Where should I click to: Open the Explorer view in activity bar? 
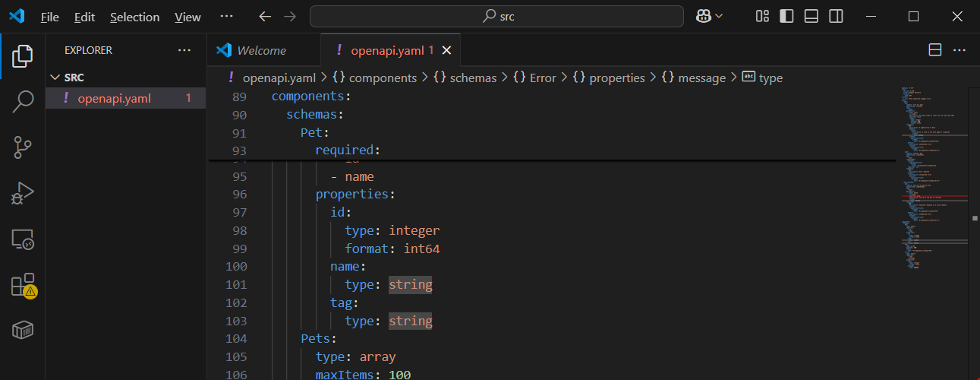23,55
